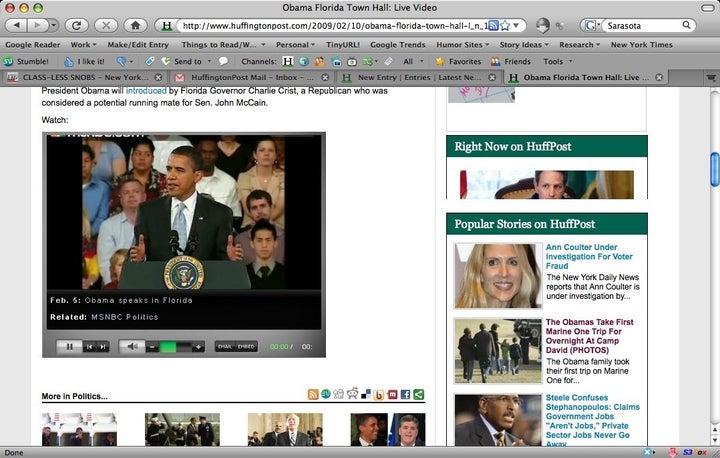
Task: Share article on Facebook icon
Action: click(x=405, y=394)
